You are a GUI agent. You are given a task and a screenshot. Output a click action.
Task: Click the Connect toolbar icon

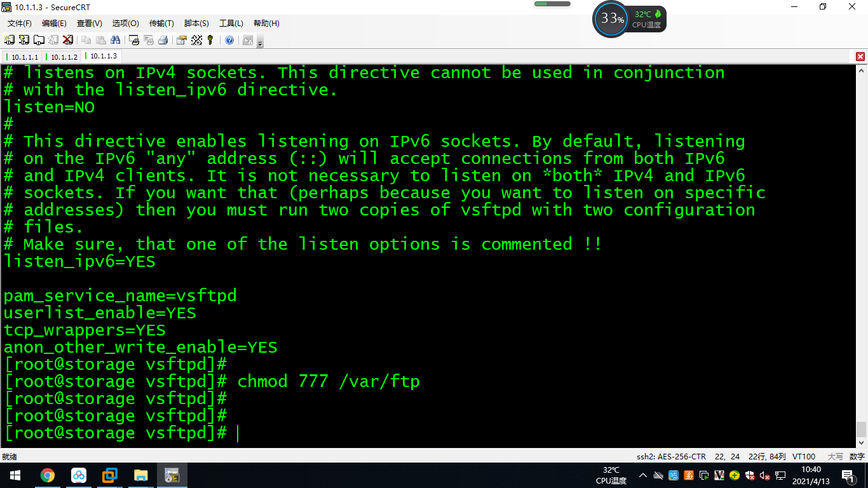pos(10,40)
